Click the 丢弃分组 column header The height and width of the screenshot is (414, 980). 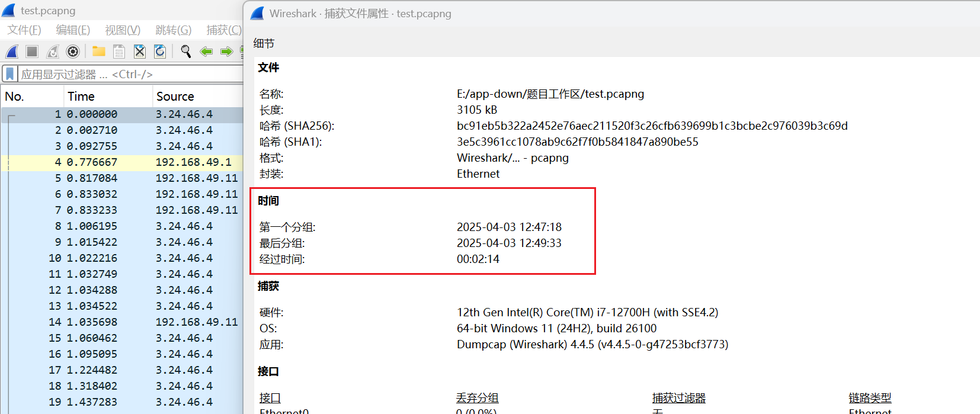(x=477, y=398)
